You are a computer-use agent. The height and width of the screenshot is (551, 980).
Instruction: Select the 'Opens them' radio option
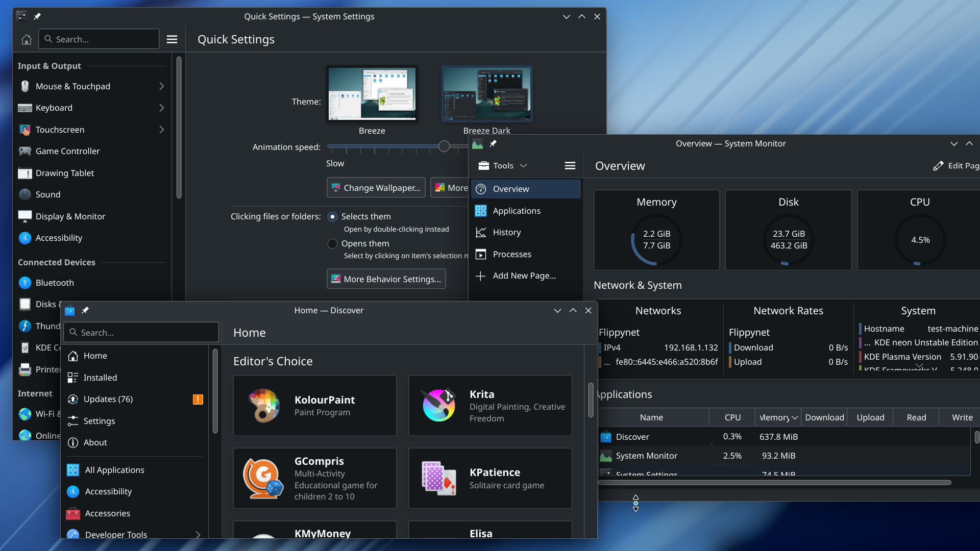tap(332, 244)
